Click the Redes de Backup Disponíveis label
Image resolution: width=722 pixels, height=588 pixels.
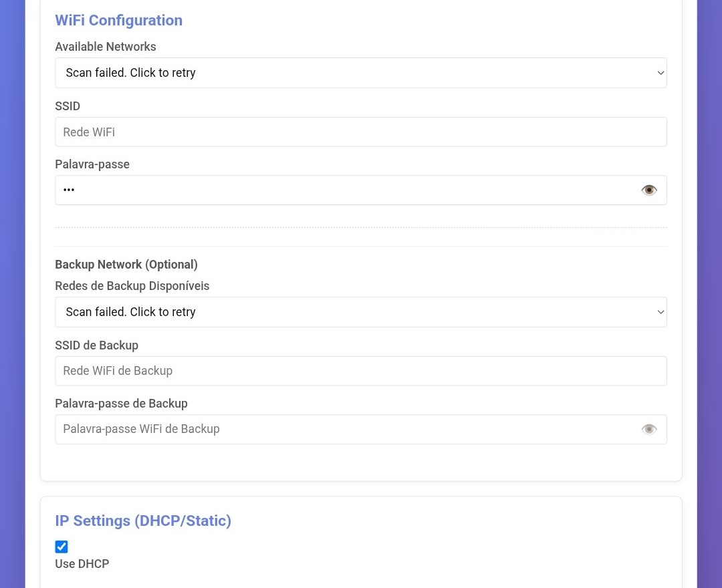click(132, 286)
